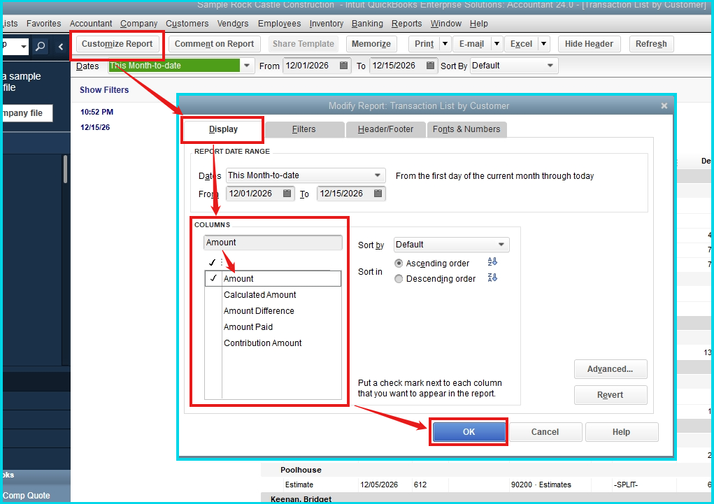Open calendar icon next to dialog From date

click(x=287, y=193)
